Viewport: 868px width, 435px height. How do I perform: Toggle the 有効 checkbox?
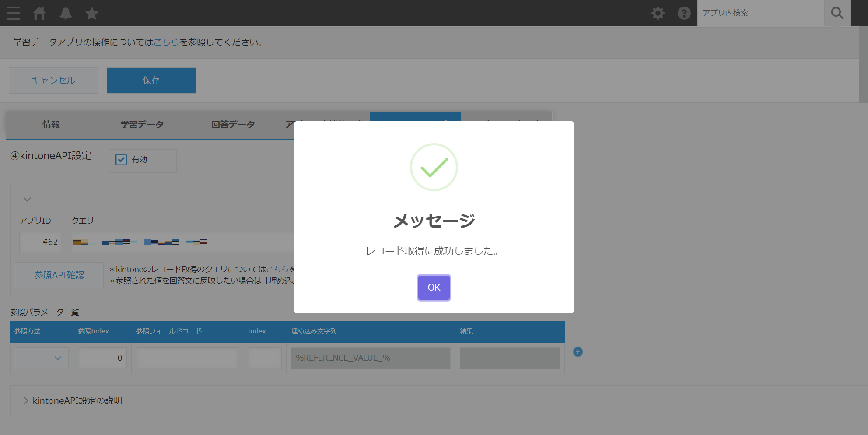121,160
